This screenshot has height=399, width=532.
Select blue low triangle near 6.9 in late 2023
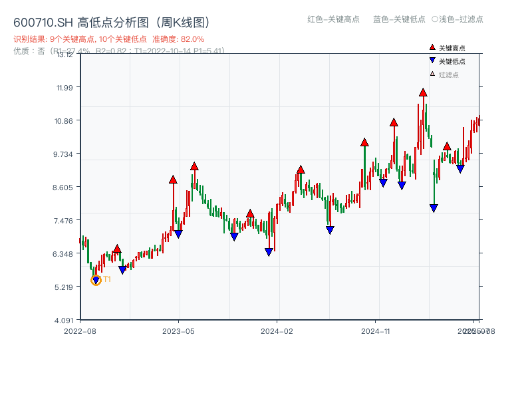234,237
